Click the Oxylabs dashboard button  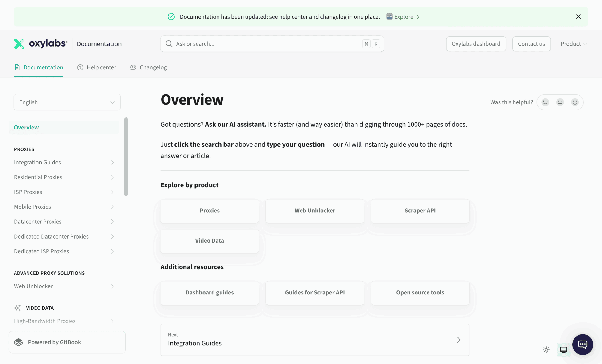(476, 44)
